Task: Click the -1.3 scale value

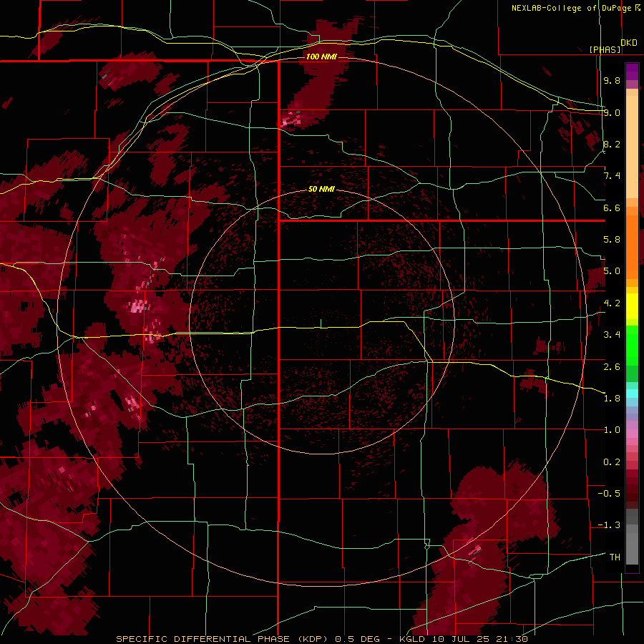Action: coord(609,525)
